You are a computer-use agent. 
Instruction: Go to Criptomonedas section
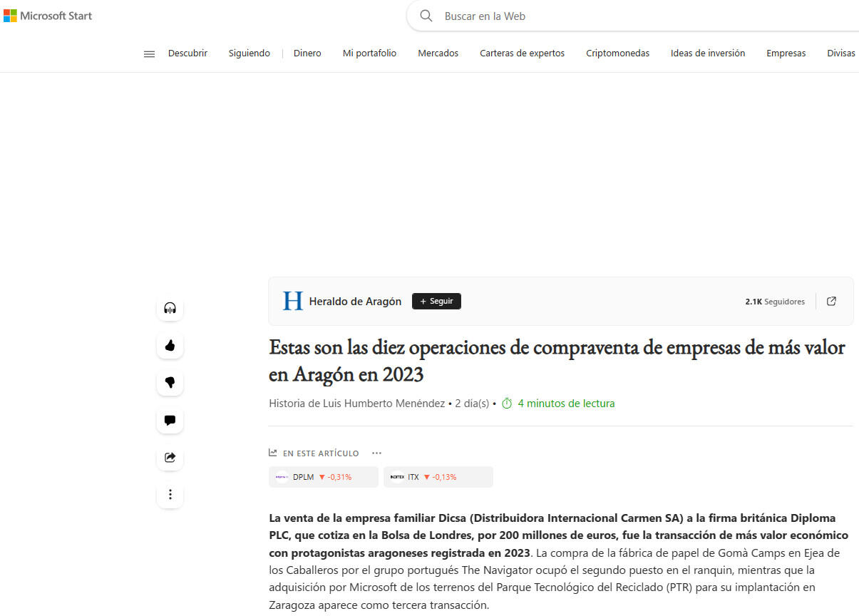[617, 53]
